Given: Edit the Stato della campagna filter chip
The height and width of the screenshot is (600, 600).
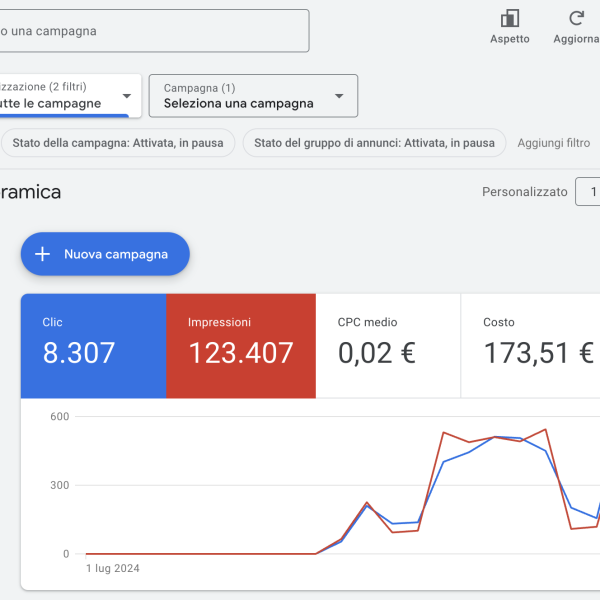Looking at the screenshot, I should coord(118,143).
